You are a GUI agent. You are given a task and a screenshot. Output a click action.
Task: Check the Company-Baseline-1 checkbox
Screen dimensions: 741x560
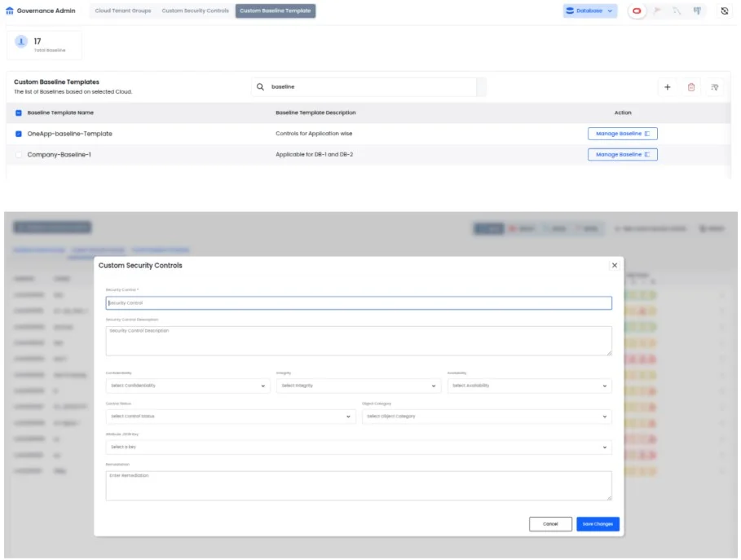tap(19, 154)
